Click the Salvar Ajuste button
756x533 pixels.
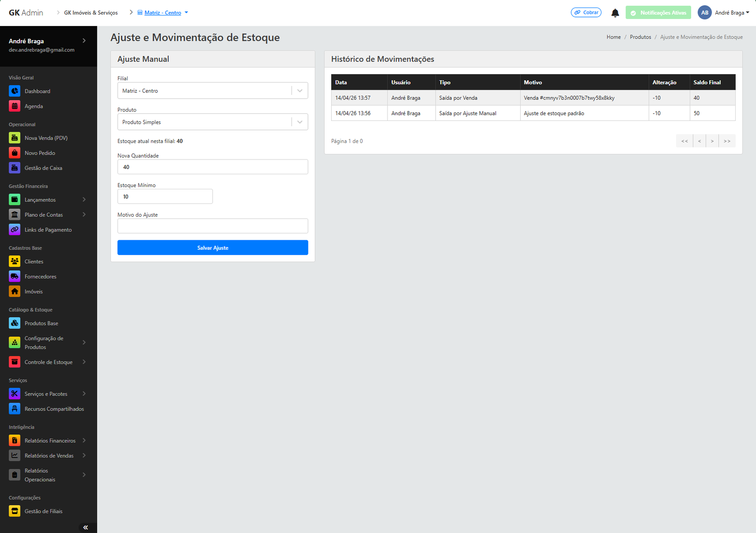click(x=213, y=248)
